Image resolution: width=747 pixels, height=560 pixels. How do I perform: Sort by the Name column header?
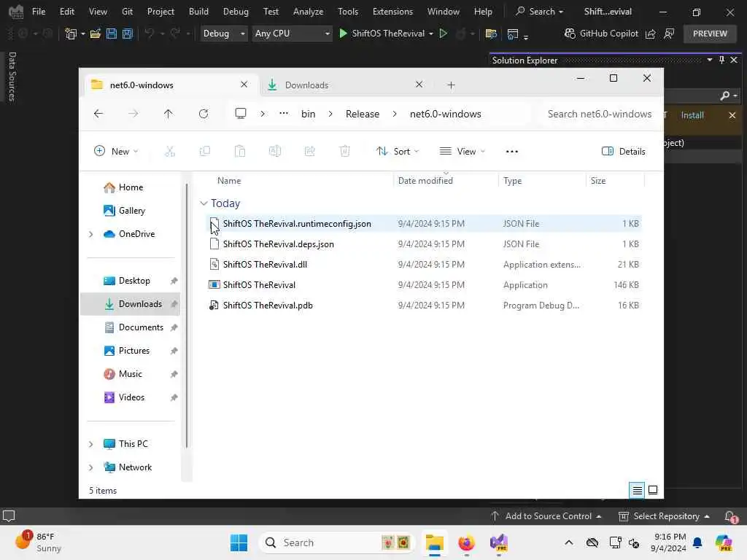[x=229, y=181]
